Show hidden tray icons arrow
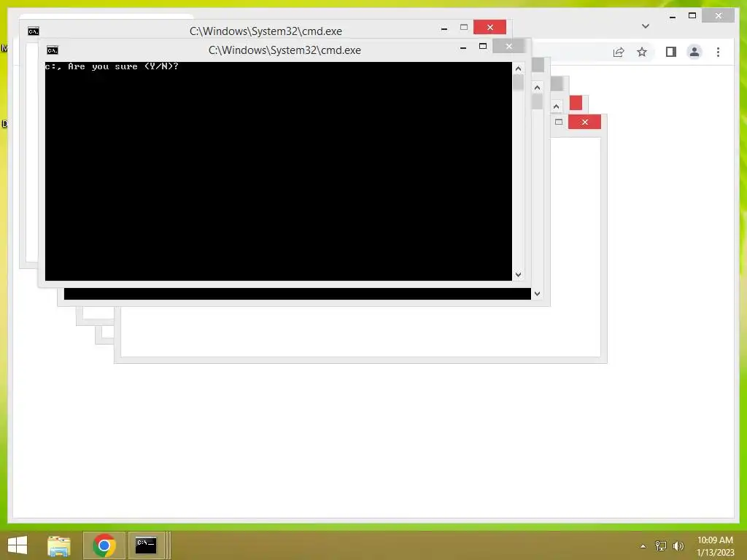Viewport: 747px width, 560px height. tap(643, 546)
